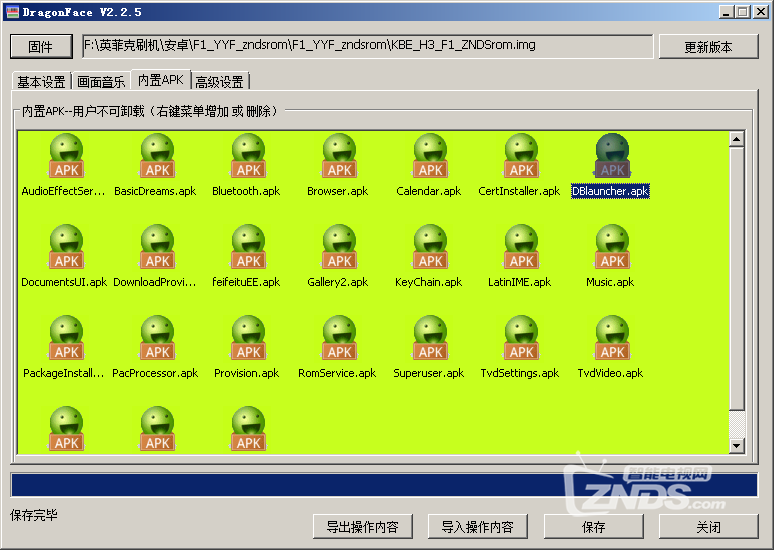Click the Superuser.apk icon
Screen dimensions: 774x550
(430, 338)
